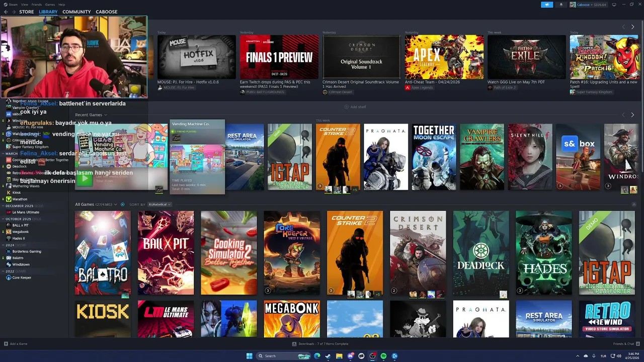644x362 pixels.
Task: Open Downloads status at bottom bar
Action: pyautogui.click(x=320, y=344)
